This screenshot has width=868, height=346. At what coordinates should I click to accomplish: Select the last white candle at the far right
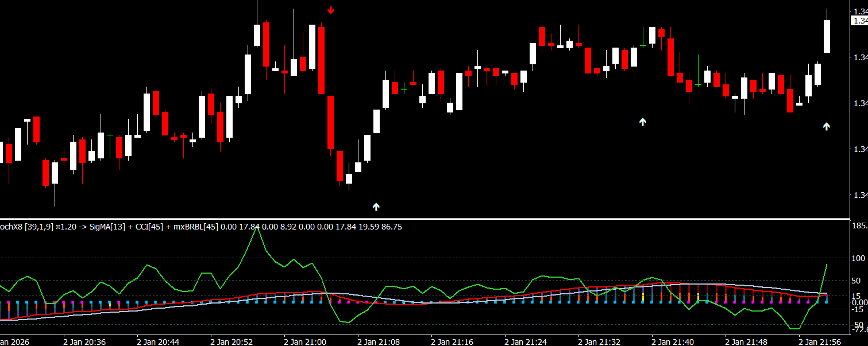[827, 36]
